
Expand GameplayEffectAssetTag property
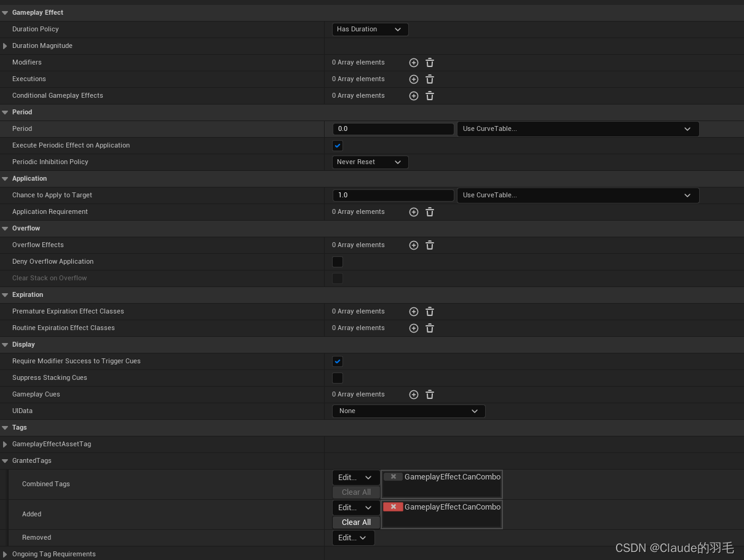click(5, 444)
